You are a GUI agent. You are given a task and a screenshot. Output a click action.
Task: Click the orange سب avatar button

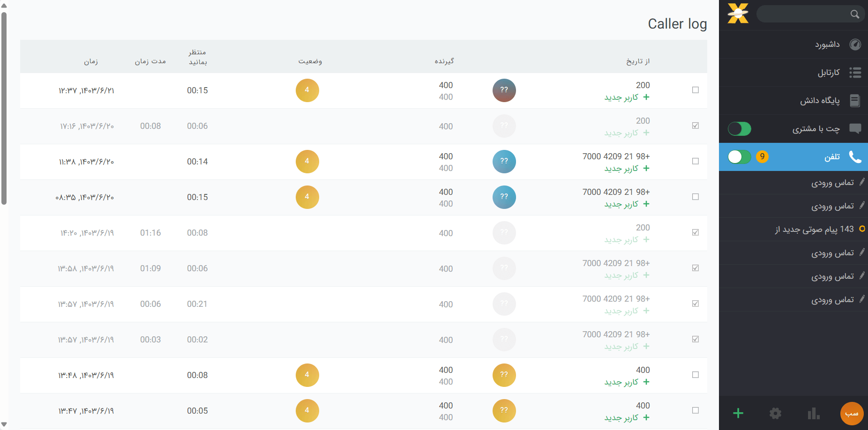point(852,414)
